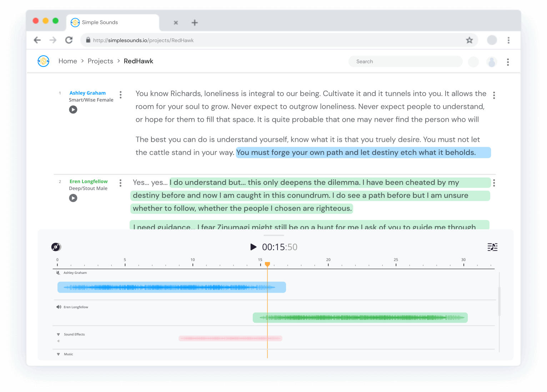547x392 pixels.
Task: Select Ashley Graham blue waveform clip
Action: [172, 287]
